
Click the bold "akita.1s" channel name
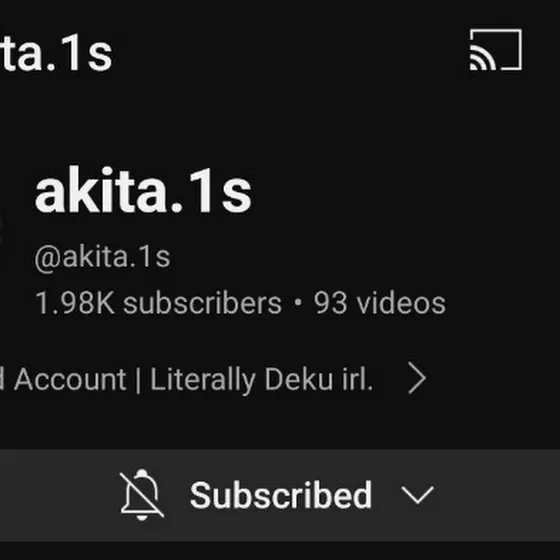pos(143,190)
